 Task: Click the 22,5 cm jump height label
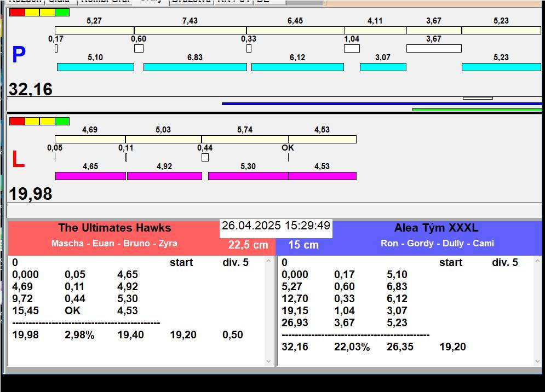click(248, 245)
